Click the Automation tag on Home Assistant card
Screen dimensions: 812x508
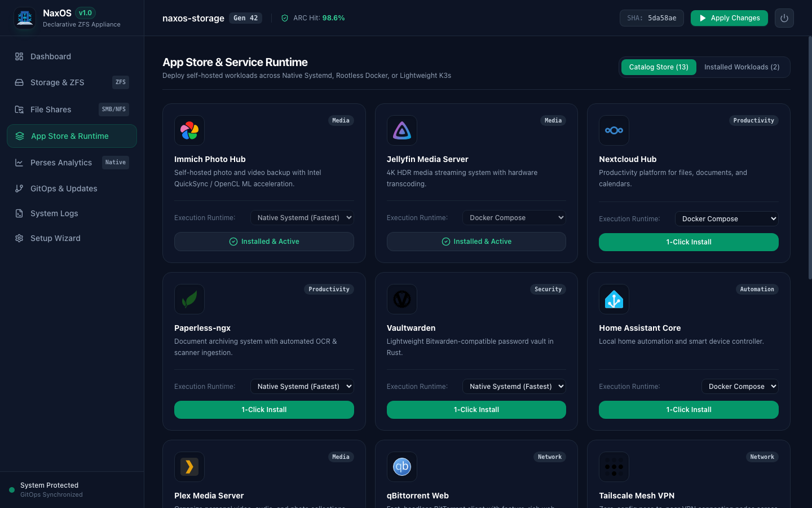[x=757, y=289]
